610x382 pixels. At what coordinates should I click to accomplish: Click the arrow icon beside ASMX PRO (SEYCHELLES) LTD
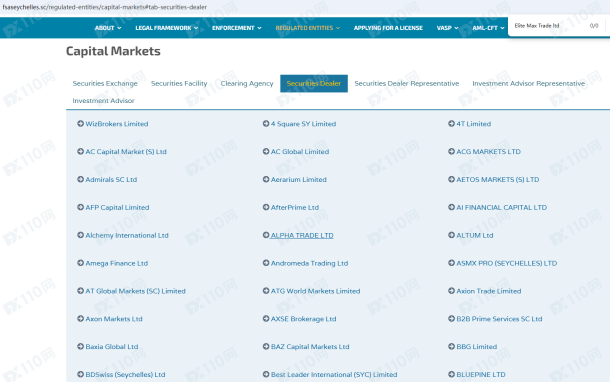coord(451,263)
